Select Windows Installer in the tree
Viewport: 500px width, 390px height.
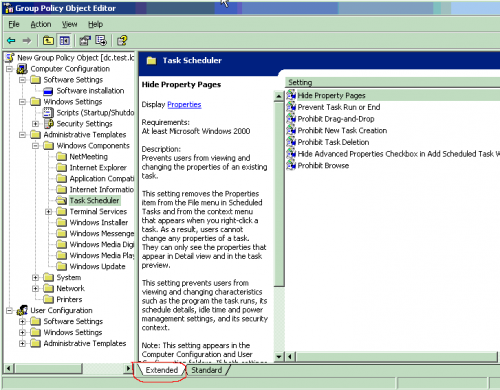(x=99, y=222)
